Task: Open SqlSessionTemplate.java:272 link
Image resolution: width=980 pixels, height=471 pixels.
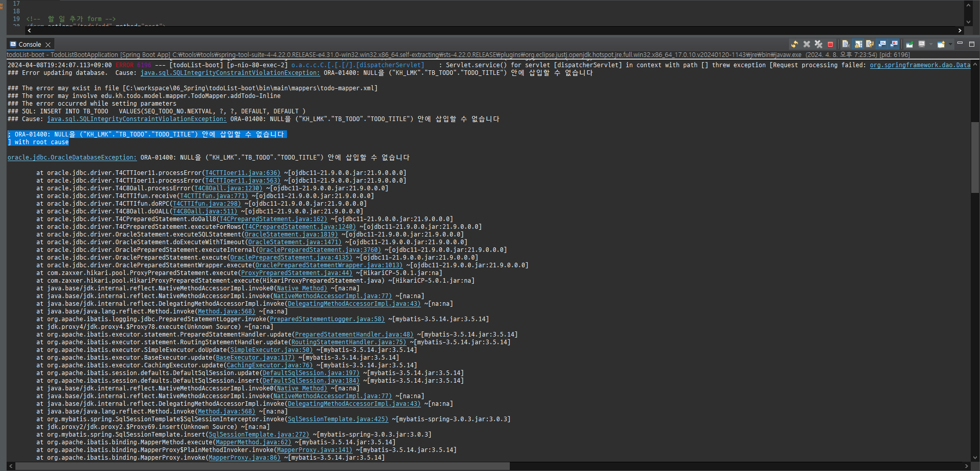Action: pyautogui.click(x=259, y=435)
